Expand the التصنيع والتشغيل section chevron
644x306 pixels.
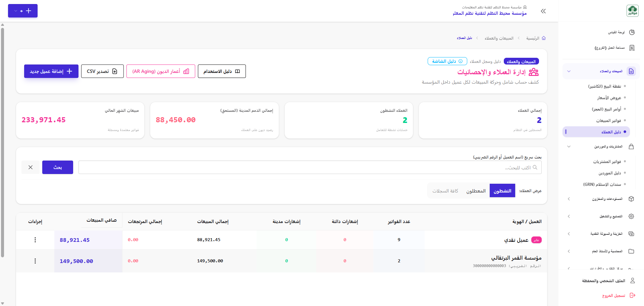(x=569, y=216)
